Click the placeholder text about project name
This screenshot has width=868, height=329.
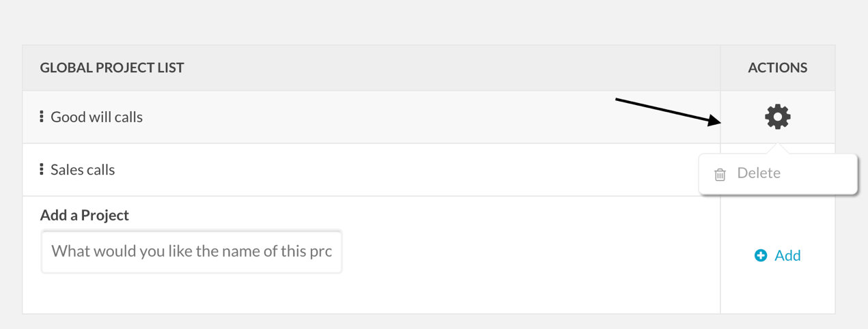pyautogui.click(x=192, y=251)
